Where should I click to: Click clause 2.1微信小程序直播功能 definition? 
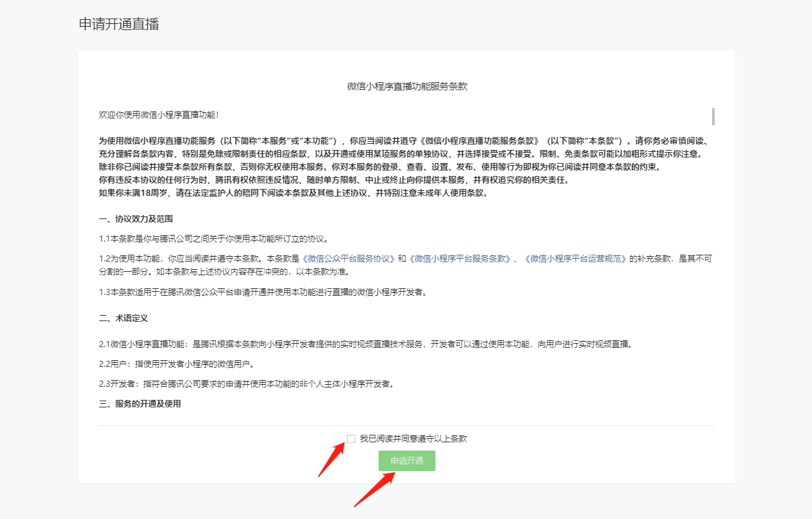coord(366,344)
